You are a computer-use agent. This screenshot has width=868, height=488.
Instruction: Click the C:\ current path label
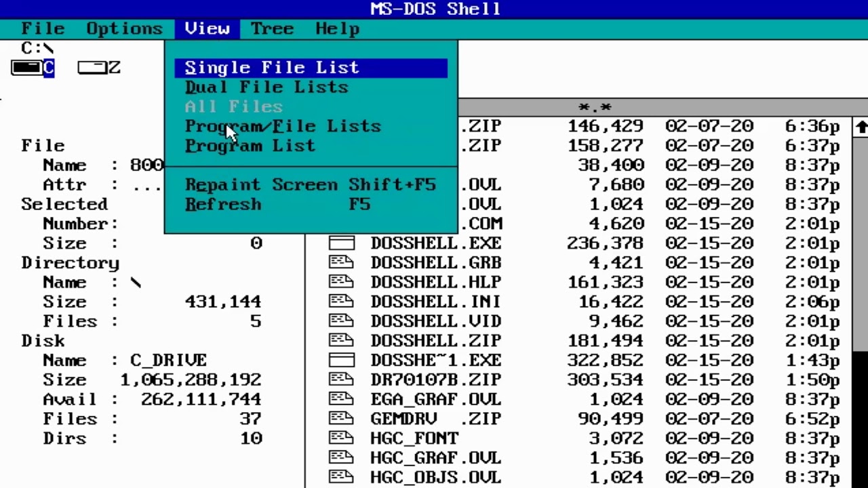pos(37,48)
